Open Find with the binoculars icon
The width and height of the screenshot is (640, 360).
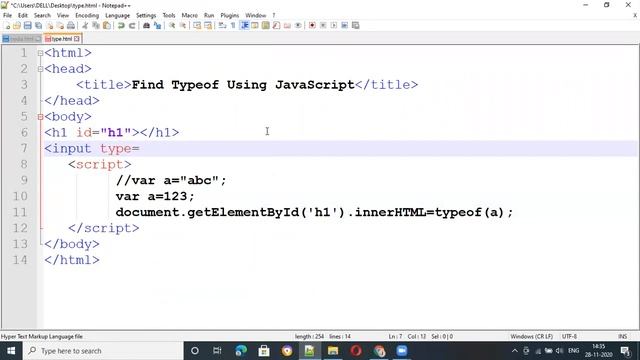point(146,26)
